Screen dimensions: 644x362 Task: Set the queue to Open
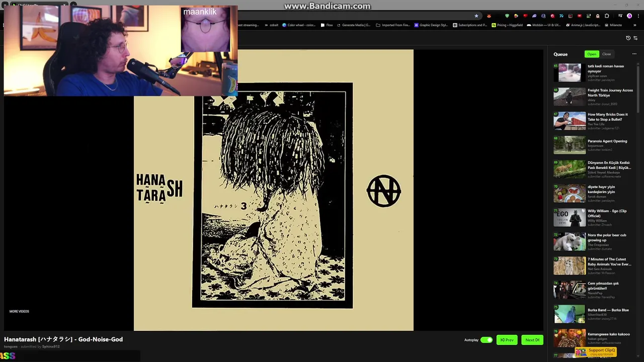[592, 54]
